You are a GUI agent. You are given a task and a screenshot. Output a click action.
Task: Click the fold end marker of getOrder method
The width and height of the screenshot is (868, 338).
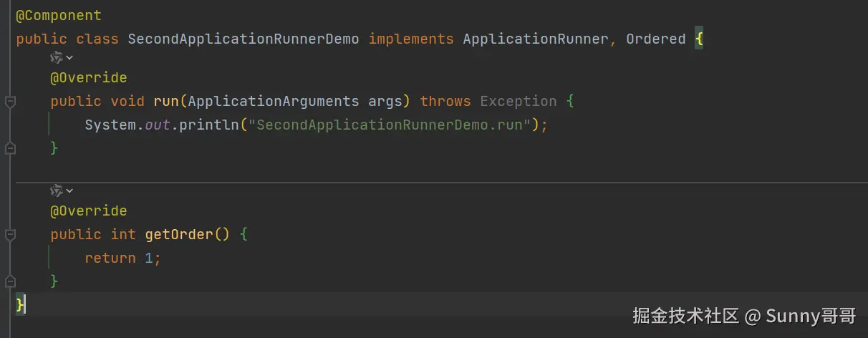[10, 281]
